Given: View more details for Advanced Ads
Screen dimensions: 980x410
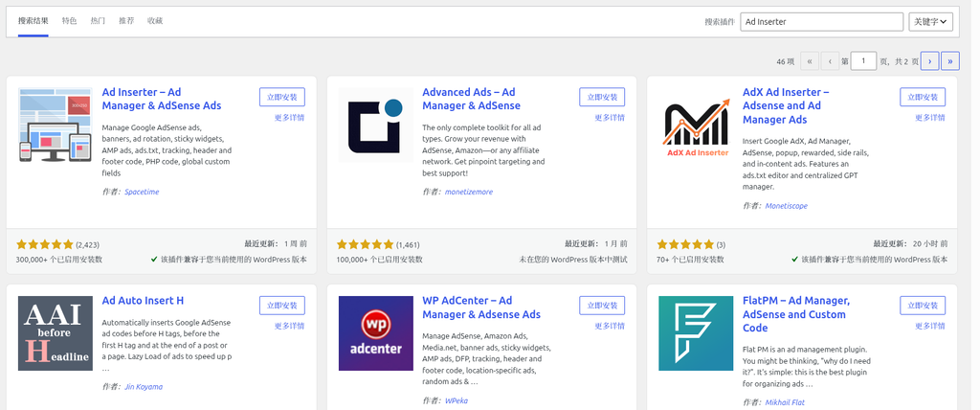Looking at the screenshot, I should (x=610, y=118).
